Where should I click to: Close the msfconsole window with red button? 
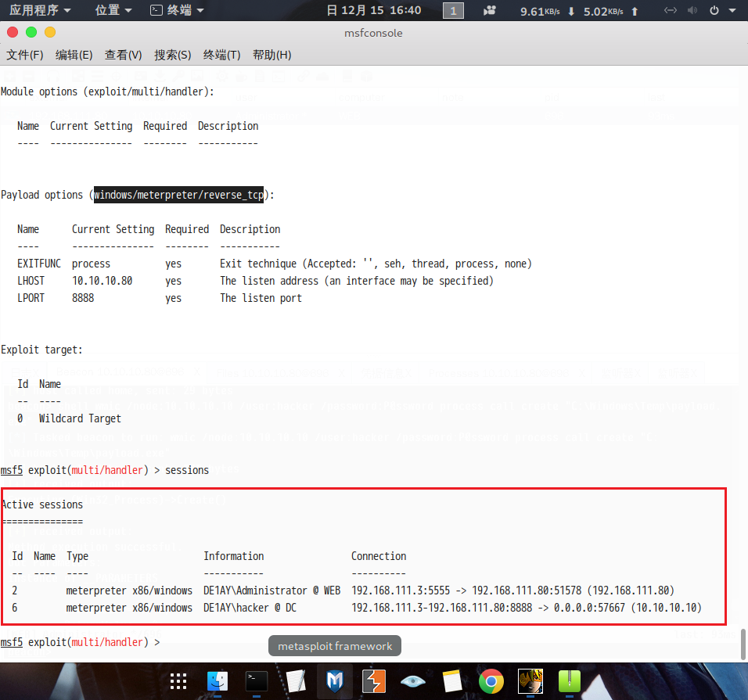[x=13, y=32]
